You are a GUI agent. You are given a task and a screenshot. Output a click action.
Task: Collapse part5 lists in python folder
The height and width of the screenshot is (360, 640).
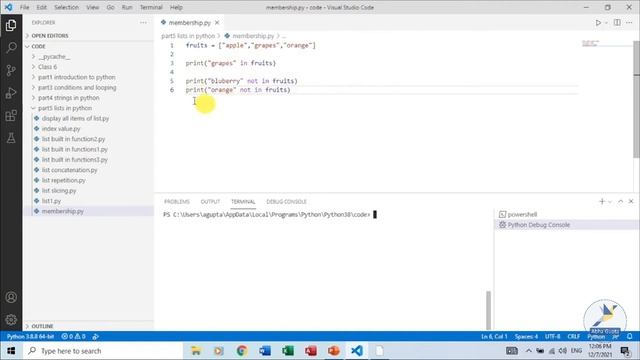pos(65,108)
